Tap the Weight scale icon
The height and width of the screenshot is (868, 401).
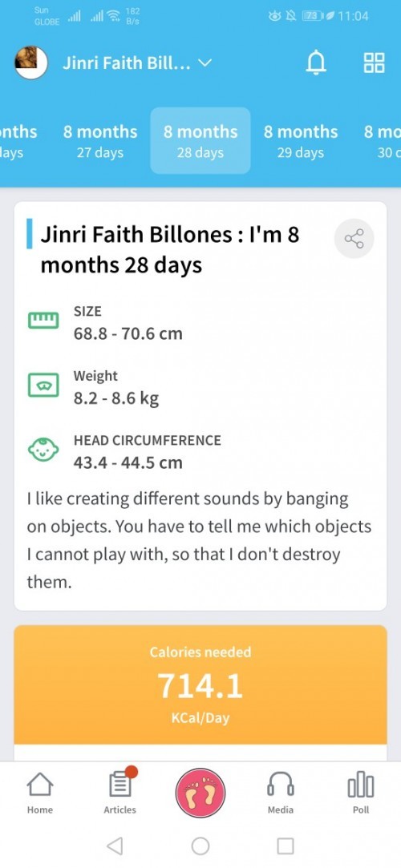[43, 386]
